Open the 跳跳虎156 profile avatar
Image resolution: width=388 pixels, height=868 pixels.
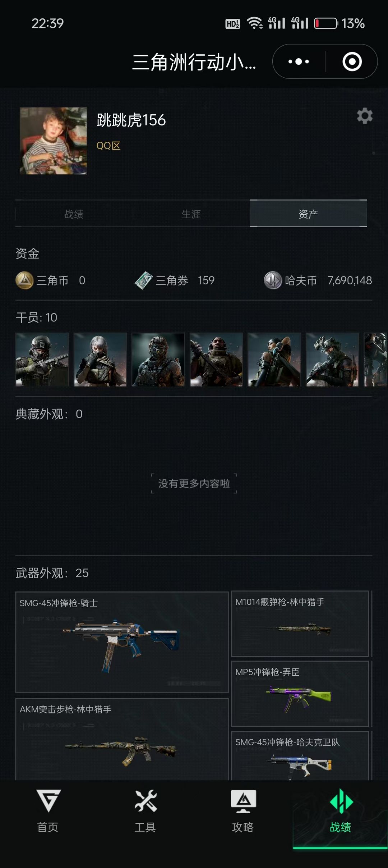pos(53,141)
